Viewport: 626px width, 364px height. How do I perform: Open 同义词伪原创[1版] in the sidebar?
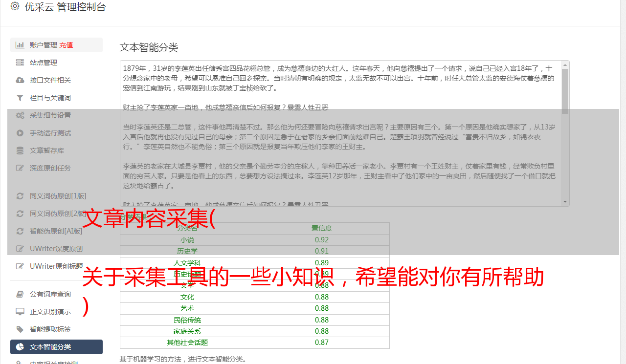[x=58, y=196]
